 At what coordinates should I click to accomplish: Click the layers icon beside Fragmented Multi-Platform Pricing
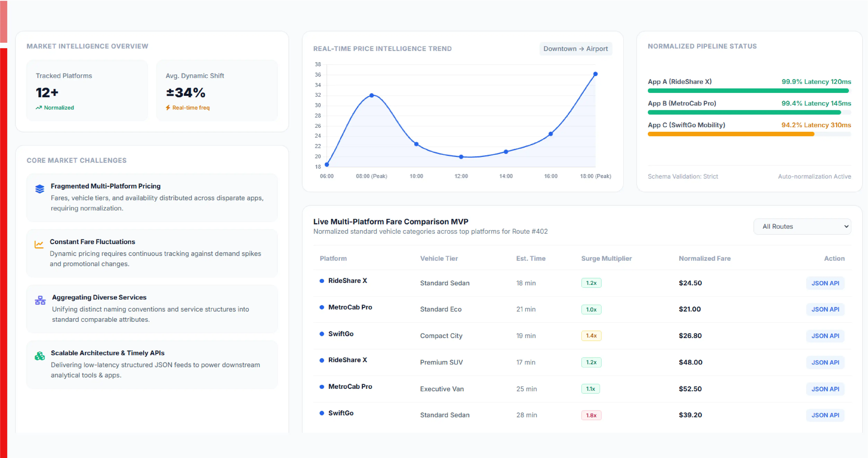pyautogui.click(x=40, y=189)
